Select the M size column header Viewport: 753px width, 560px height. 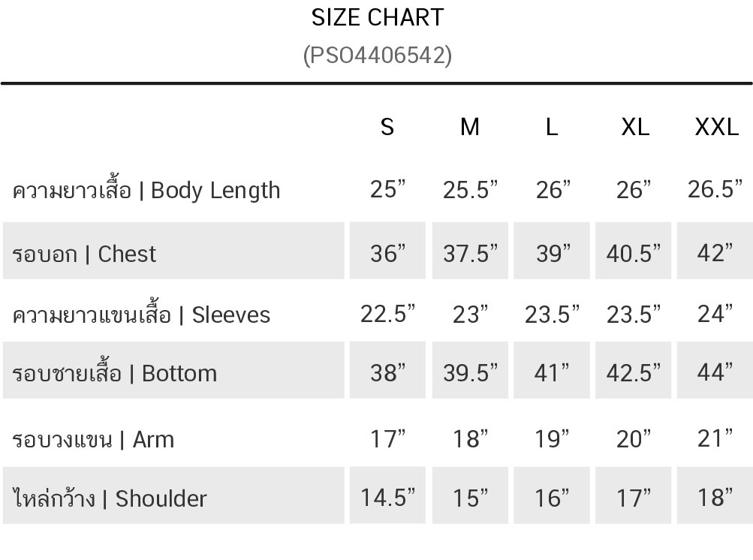coord(469,128)
